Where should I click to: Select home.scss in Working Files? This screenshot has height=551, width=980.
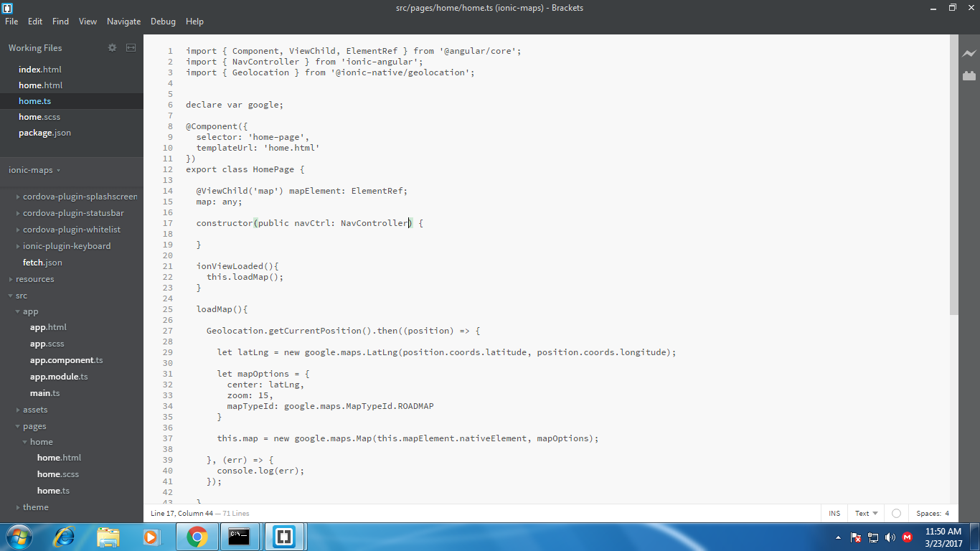click(x=40, y=117)
